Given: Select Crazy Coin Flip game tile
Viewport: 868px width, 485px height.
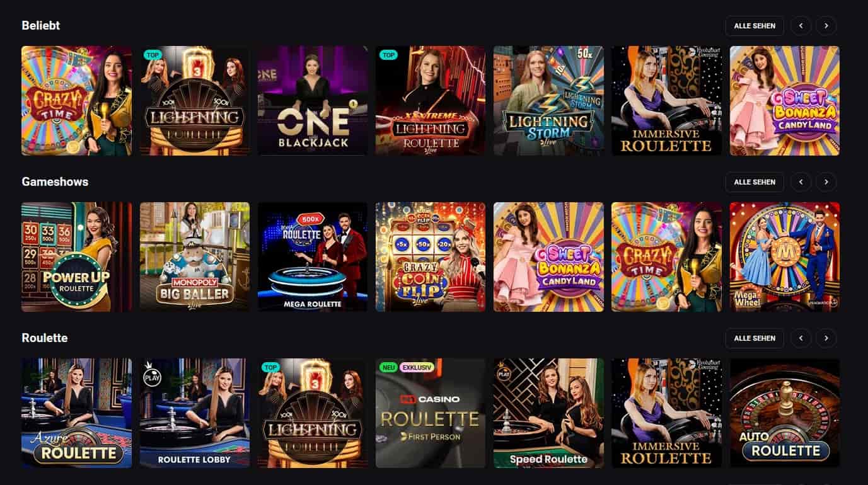Looking at the screenshot, I should pyautogui.click(x=431, y=257).
